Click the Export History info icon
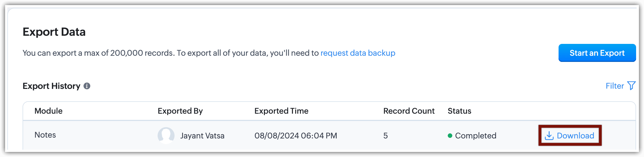Viewport: 644px width, 157px height. pyautogui.click(x=87, y=86)
